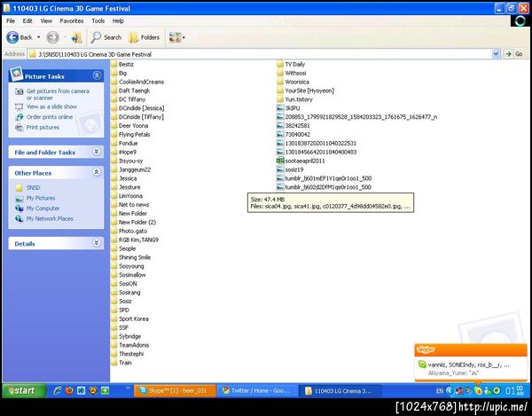Select the sootaeapril2011 file icon
Viewport: 532px width, 416px height.
(280, 161)
